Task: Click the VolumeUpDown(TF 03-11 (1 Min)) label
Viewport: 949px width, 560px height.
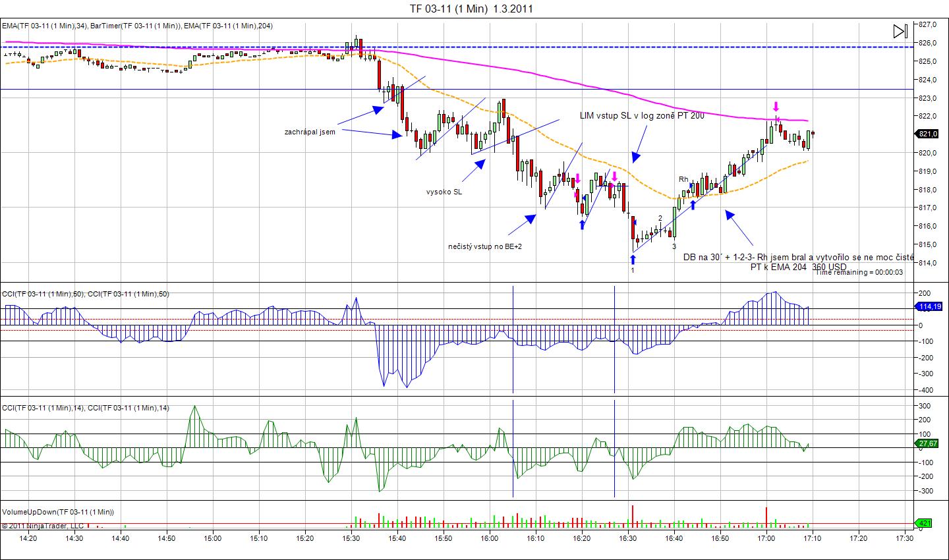Action: [58, 512]
